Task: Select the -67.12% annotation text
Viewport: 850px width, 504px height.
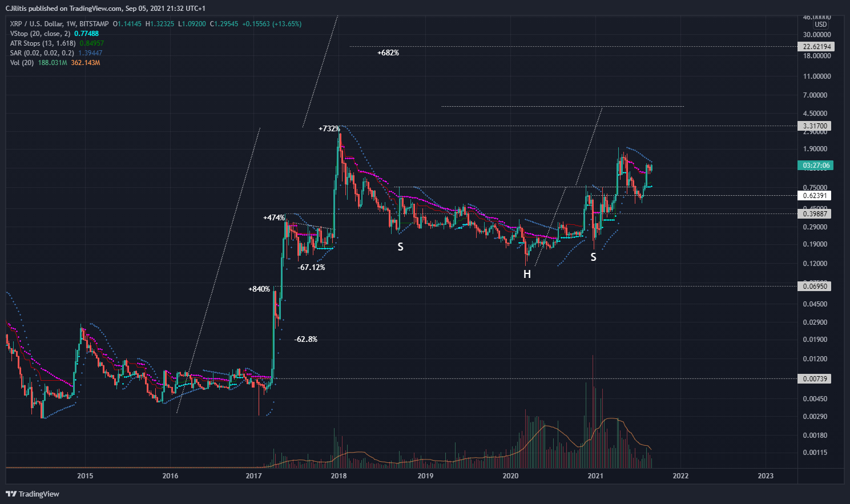Action: coord(312,268)
